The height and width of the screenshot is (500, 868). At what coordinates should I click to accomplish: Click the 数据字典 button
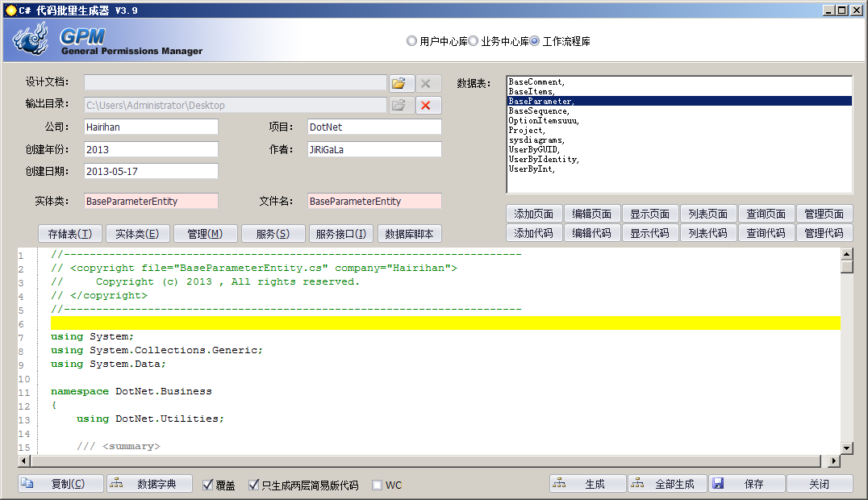(149, 484)
